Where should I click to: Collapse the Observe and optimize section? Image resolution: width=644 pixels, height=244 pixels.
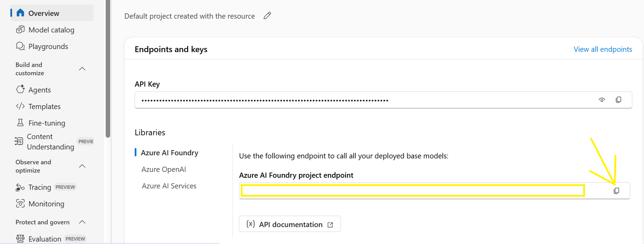tap(82, 166)
